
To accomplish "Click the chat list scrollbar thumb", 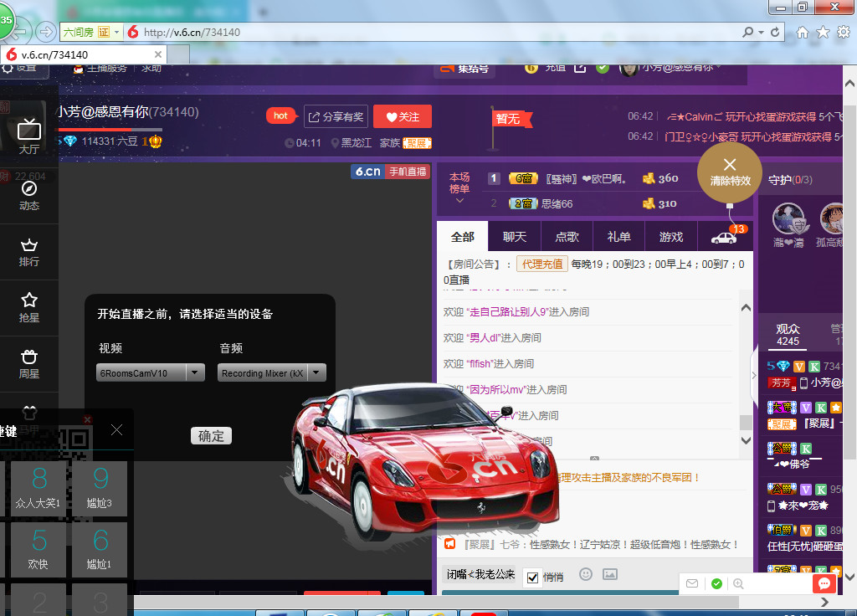I will point(746,422).
